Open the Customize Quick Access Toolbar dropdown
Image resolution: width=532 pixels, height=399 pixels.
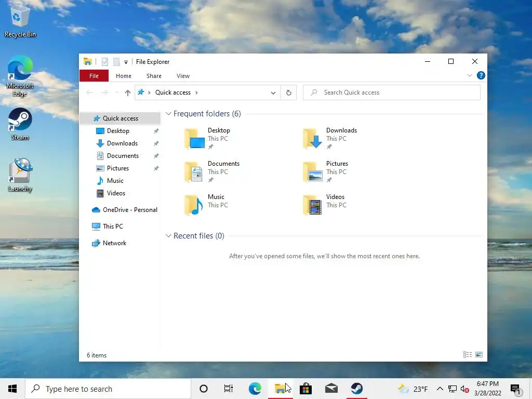pos(126,62)
